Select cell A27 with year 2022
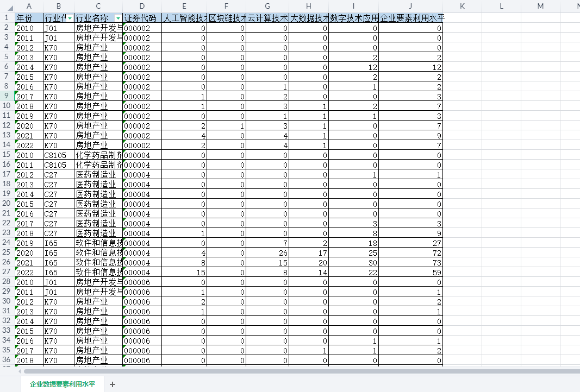This screenshot has height=392, width=580. (x=29, y=273)
